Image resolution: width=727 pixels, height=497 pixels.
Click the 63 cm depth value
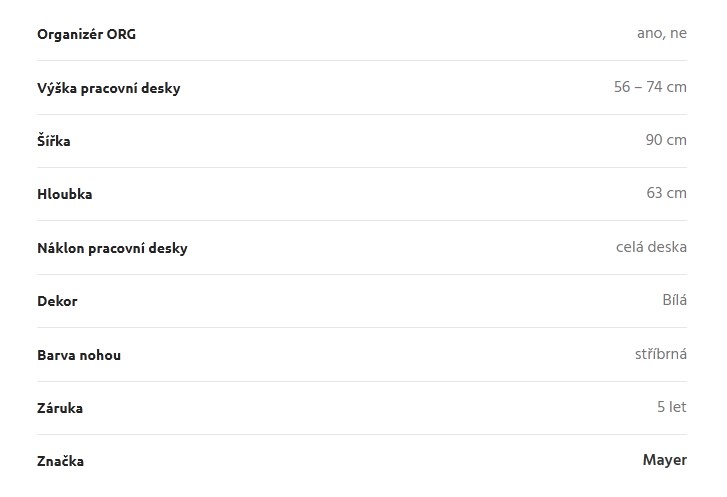[666, 193]
